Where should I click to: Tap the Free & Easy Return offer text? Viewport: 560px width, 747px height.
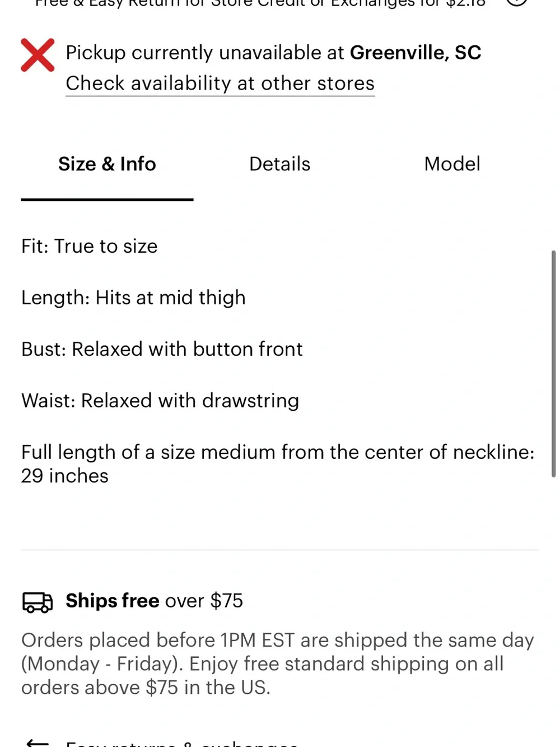260,3
